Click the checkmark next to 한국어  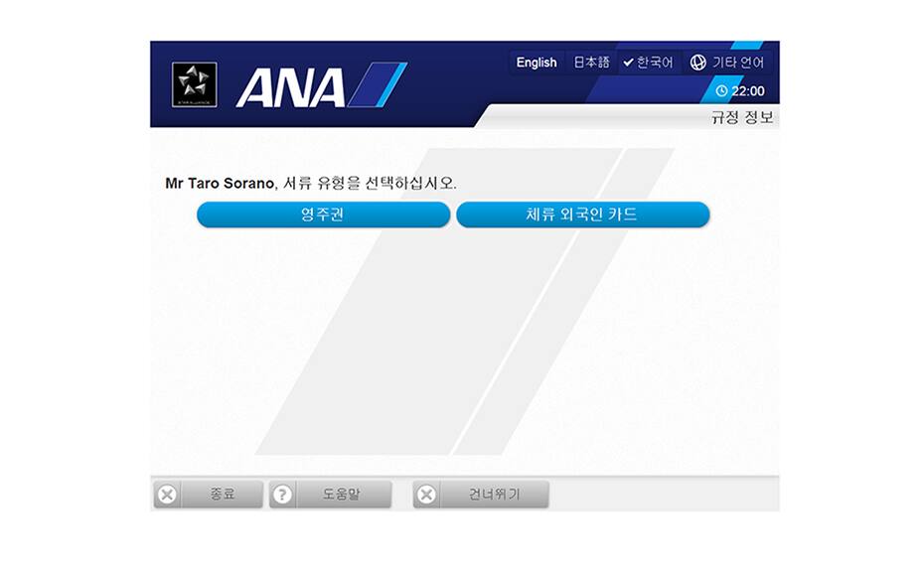pos(628,63)
